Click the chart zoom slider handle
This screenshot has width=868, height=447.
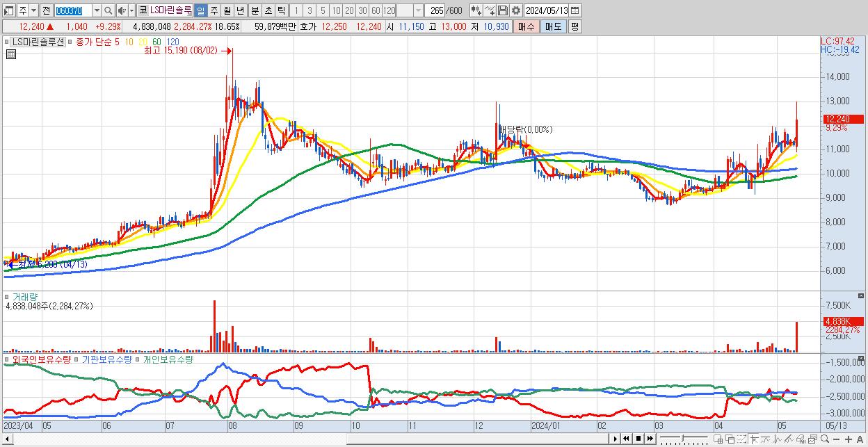[682, 438]
